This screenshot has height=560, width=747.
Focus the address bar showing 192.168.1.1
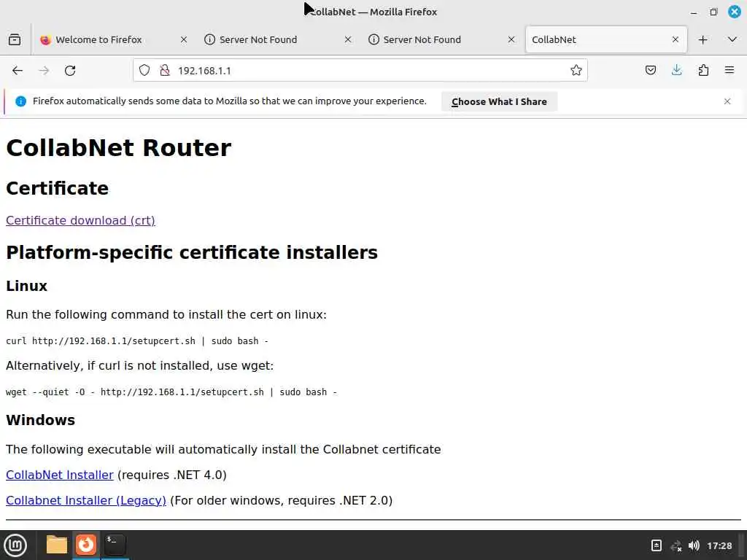pyautogui.click(x=360, y=71)
